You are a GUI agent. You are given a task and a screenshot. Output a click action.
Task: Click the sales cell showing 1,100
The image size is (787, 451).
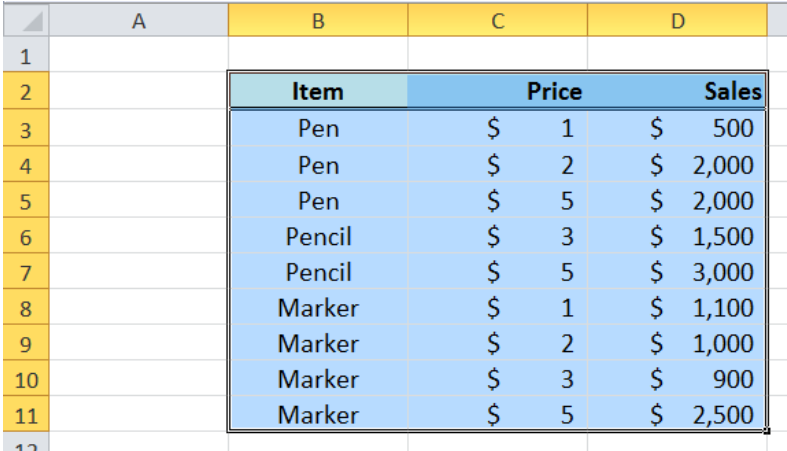click(677, 307)
